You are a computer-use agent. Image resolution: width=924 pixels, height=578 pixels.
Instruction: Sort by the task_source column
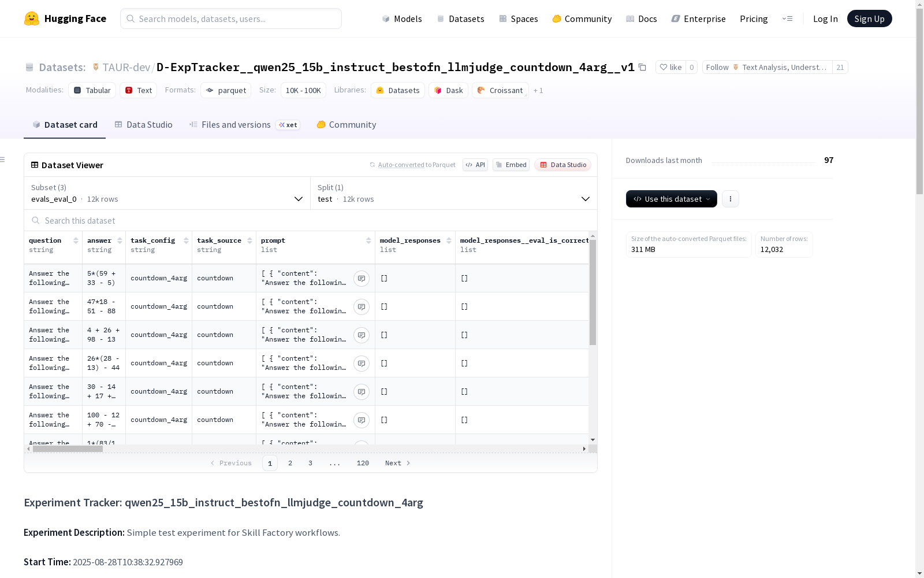(249, 240)
